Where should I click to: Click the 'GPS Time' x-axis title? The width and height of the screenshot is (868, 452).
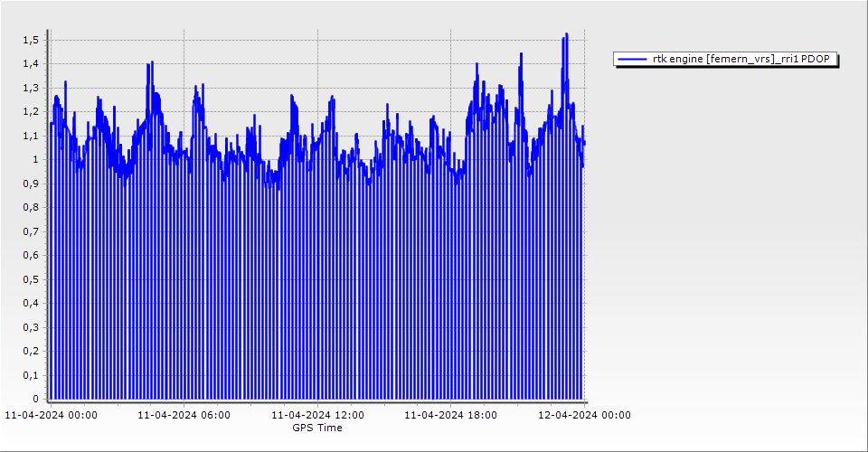pos(317,428)
